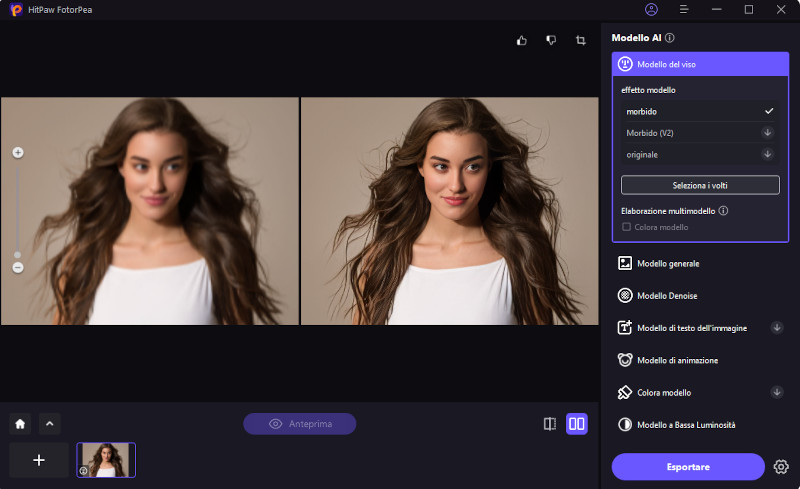Select the crop tool icon
The image size is (800, 489).
point(580,40)
